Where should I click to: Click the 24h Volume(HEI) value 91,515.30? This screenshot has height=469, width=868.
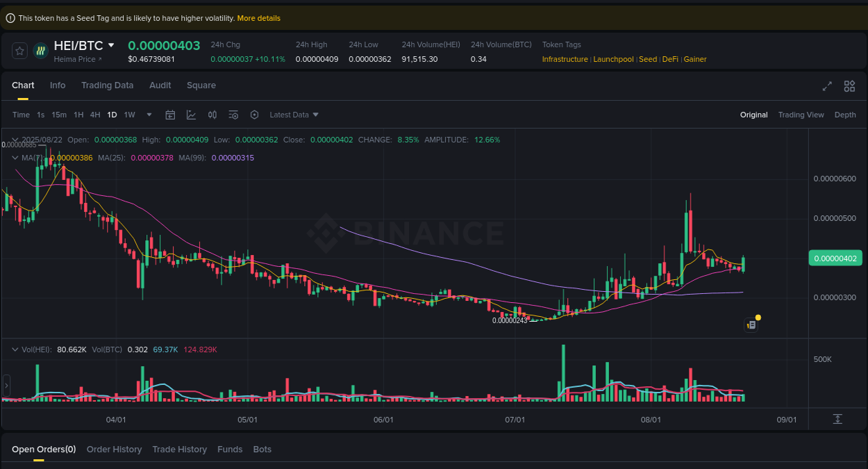[419, 59]
